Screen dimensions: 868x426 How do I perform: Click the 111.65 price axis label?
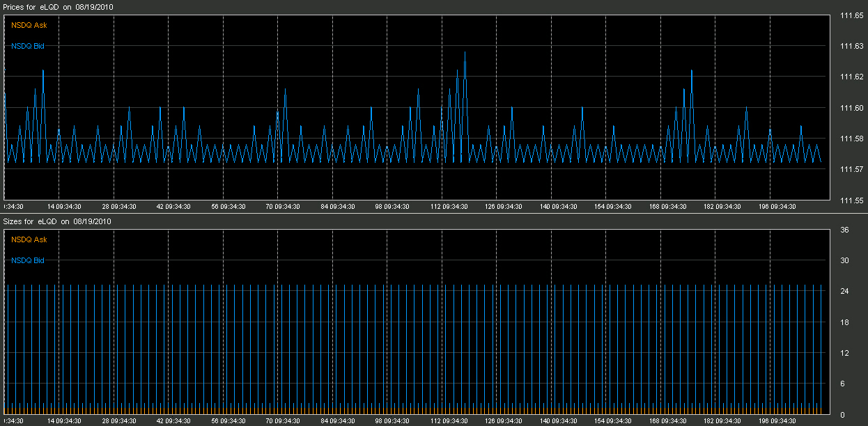tap(852, 15)
